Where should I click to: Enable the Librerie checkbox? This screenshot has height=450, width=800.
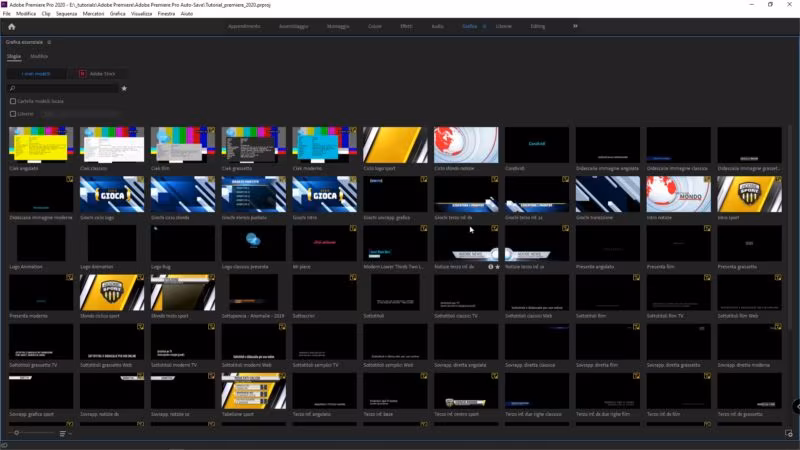click(13, 114)
